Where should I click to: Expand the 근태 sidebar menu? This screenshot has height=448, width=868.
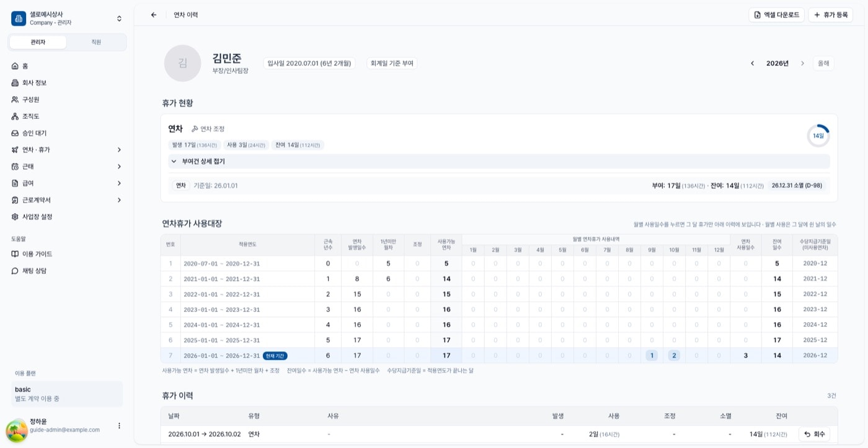pyautogui.click(x=67, y=166)
